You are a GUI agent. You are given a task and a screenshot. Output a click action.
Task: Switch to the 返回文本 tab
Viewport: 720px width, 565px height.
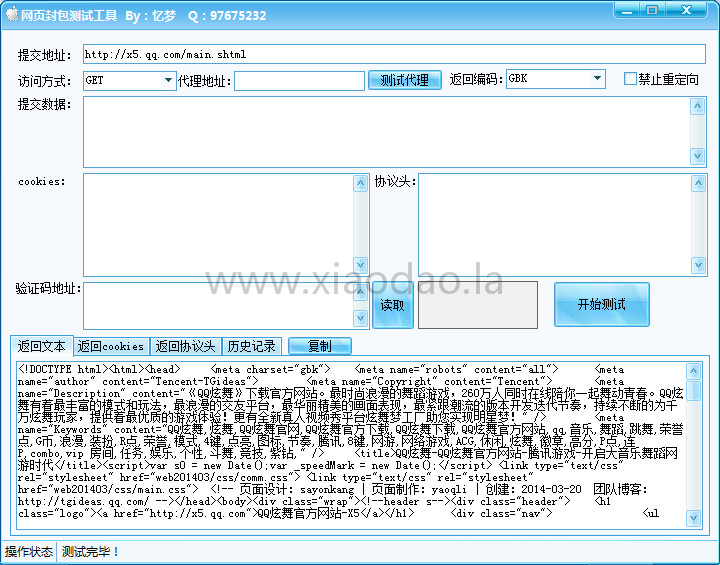41,346
